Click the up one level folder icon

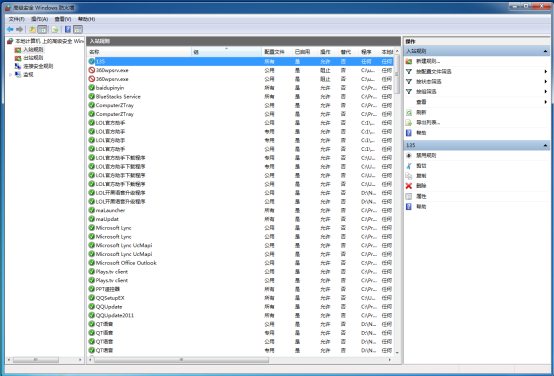click(32, 29)
